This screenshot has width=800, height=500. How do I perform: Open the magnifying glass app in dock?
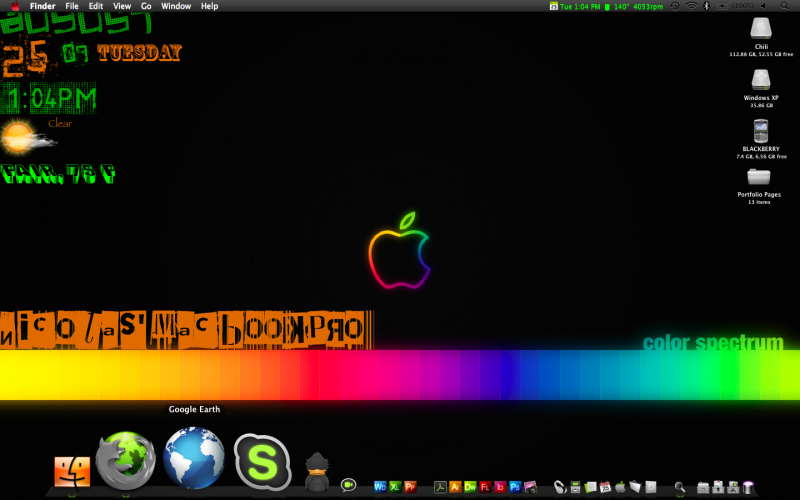(x=680, y=487)
